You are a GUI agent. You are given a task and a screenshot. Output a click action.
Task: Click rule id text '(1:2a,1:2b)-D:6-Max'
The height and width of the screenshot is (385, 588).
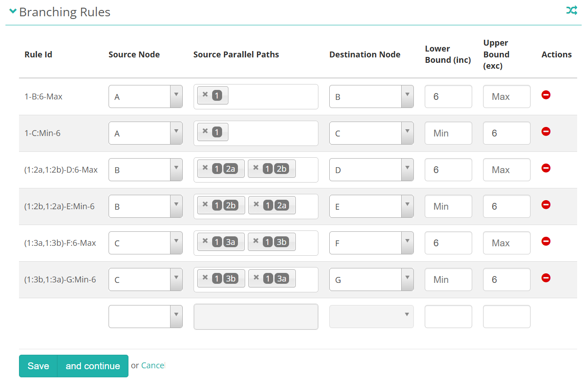(61, 170)
